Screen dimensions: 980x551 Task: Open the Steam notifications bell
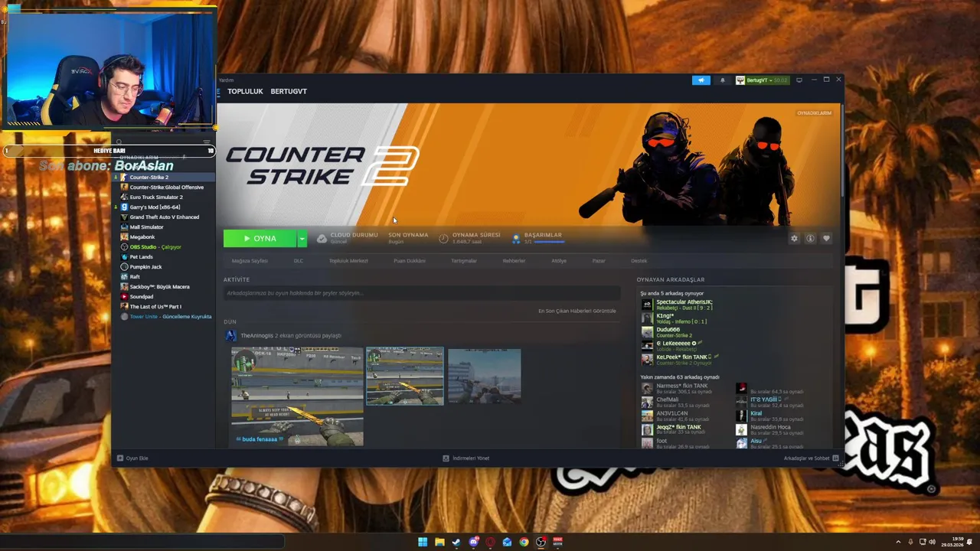pyautogui.click(x=722, y=80)
